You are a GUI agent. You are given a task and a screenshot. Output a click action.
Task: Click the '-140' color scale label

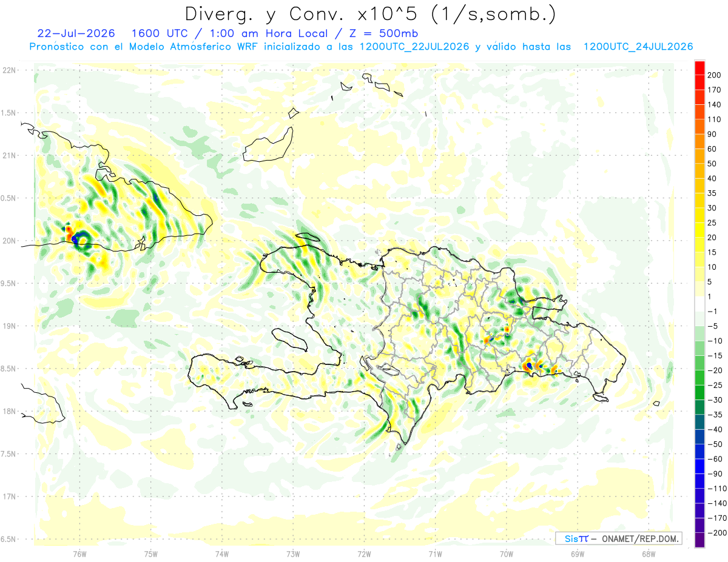[x=718, y=503]
